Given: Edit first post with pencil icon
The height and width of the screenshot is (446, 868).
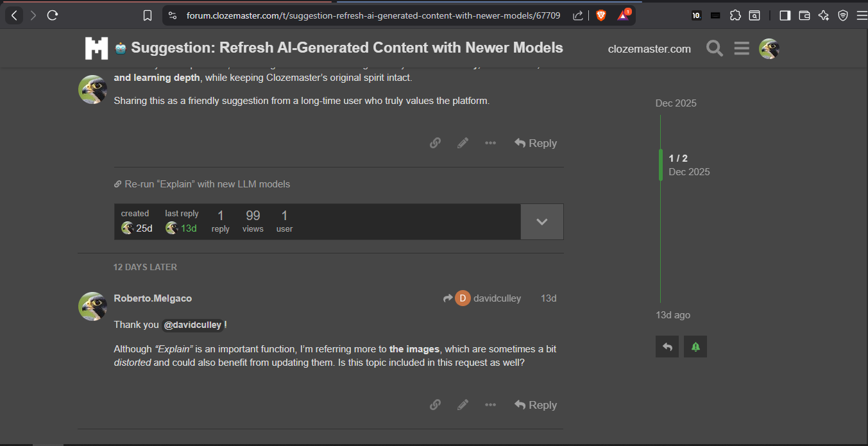Looking at the screenshot, I should pyautogui.click(x=463, y=143).
